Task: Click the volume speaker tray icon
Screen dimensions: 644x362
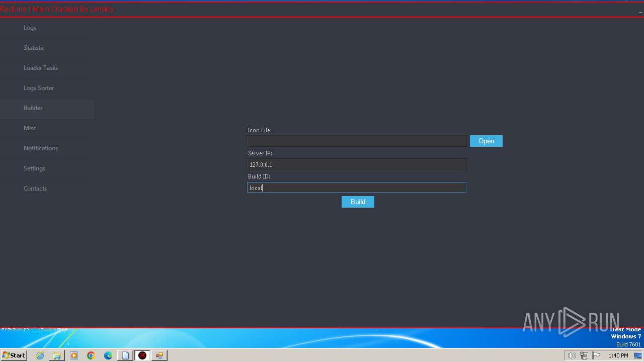Action: [x=572, y=355]
